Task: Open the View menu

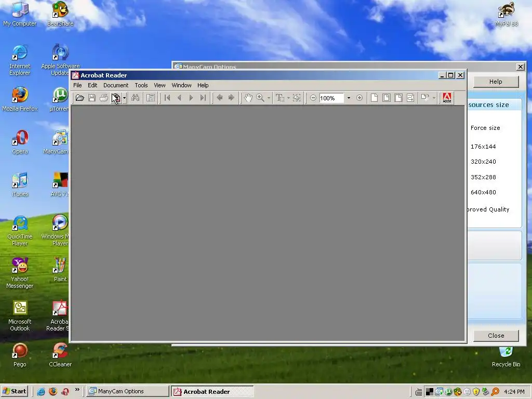Action: pyautogui.click(x=159, y=85)
